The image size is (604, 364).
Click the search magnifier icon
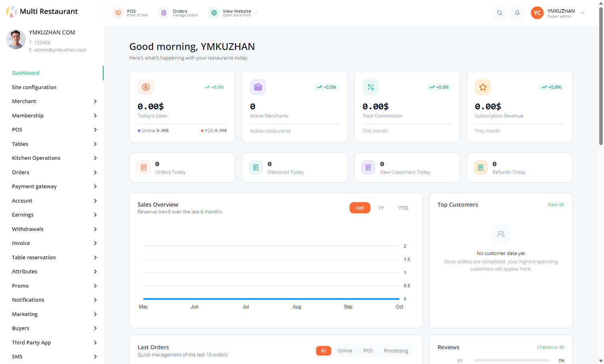click(500, 13)
